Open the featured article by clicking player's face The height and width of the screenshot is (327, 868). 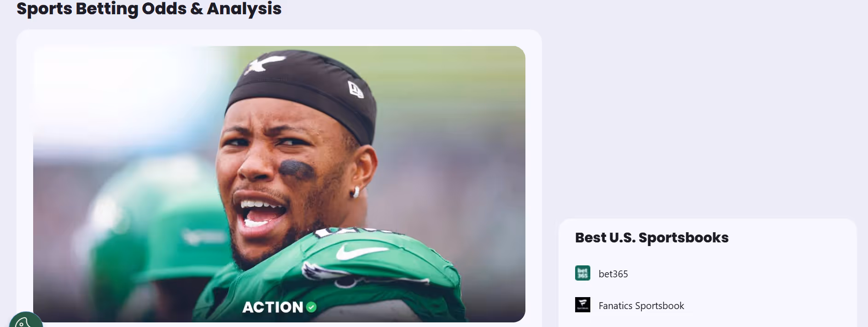tap(285, 175)
